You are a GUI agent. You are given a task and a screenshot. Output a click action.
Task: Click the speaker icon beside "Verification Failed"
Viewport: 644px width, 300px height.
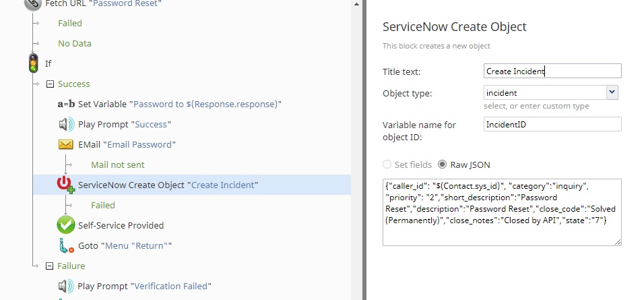66,286
